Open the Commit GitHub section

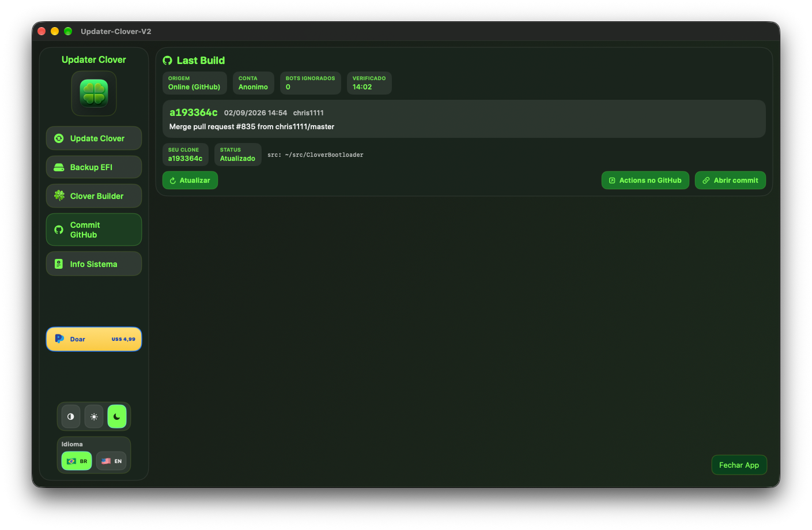point(94,230)
